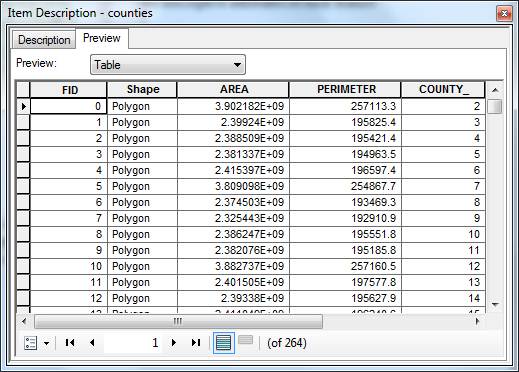
Task: Open the Table Options menu icon
Action: (30, 343)
